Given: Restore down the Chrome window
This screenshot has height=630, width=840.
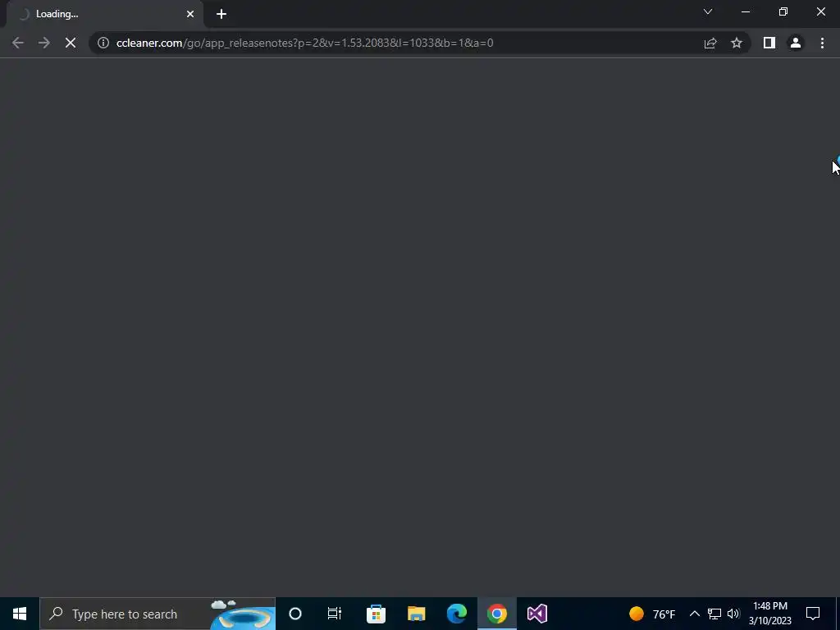Looking at the screenshot, I should [x=783, y=11].
